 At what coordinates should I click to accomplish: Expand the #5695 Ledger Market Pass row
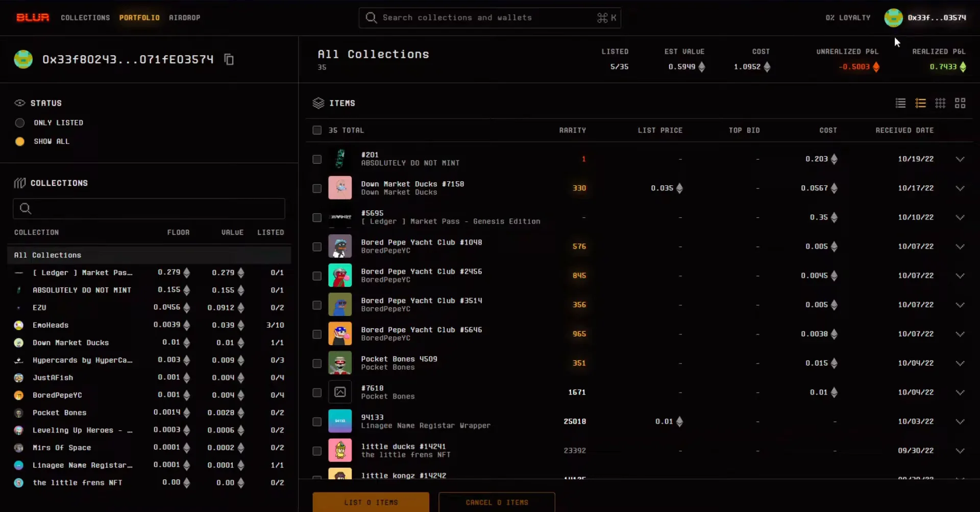pyautogui.click(x=960, y=217)
